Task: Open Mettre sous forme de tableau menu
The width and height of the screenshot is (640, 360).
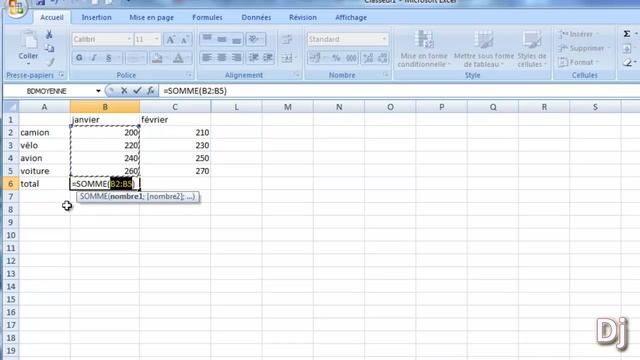Action: click(x=484, y=49)
